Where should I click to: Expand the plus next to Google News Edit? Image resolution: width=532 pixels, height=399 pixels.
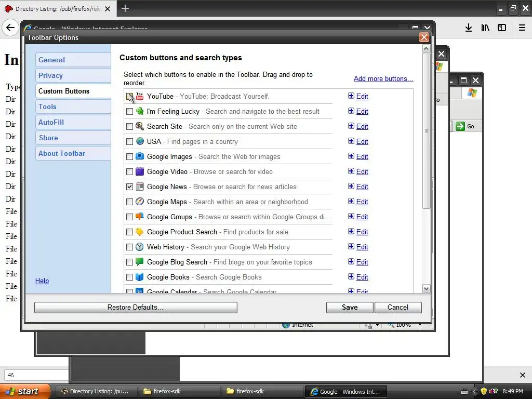pyautogui.click(x=351, y=187)
